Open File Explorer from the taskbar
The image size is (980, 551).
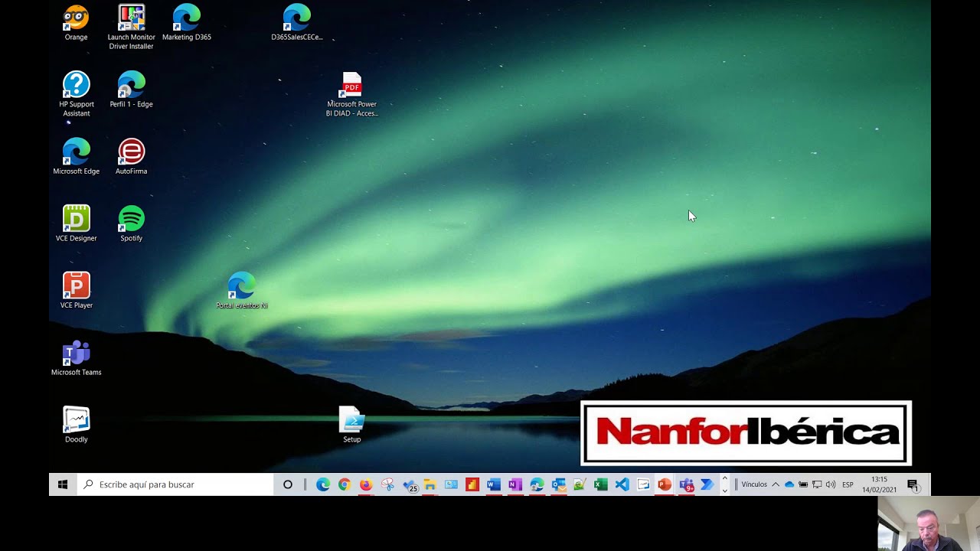tap(430, 484)
